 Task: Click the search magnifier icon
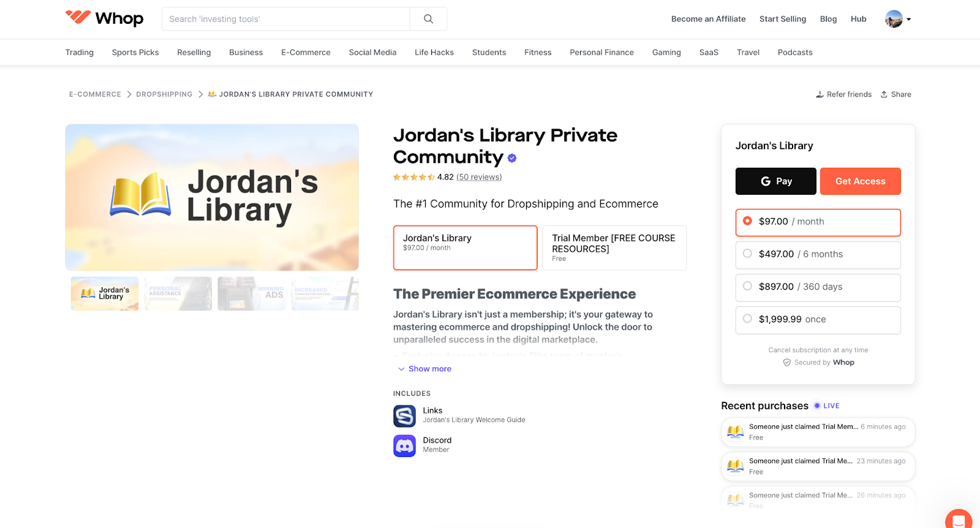(x=429, y=19)
